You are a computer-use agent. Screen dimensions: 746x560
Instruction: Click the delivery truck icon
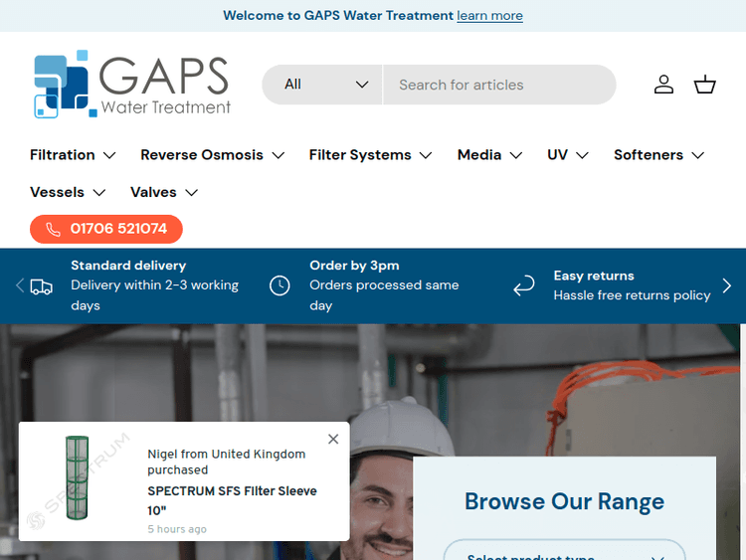[42, 286]
